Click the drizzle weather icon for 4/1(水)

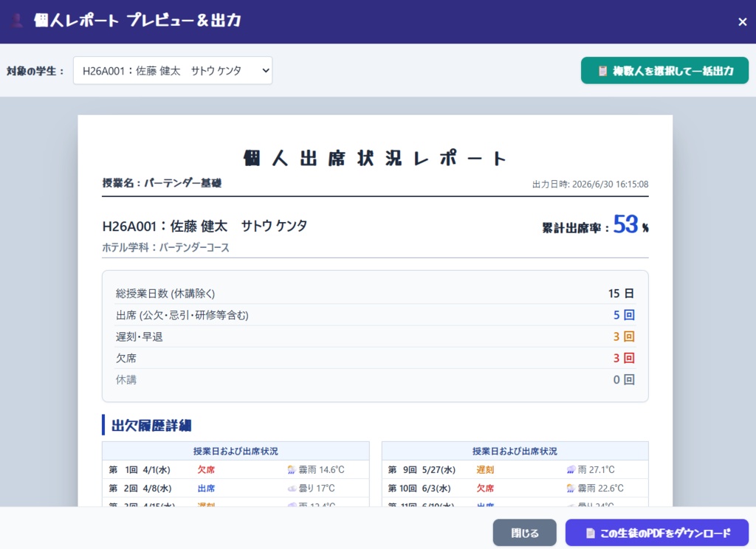click(x=291, y=469)
